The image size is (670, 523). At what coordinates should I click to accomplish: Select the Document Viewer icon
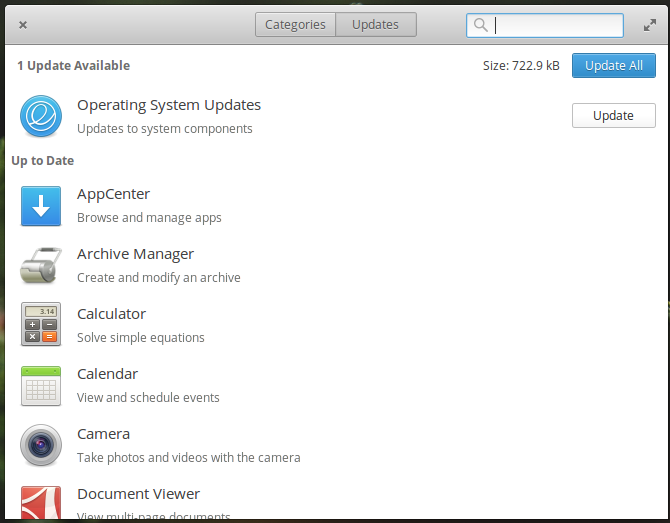tap(41, 502)
